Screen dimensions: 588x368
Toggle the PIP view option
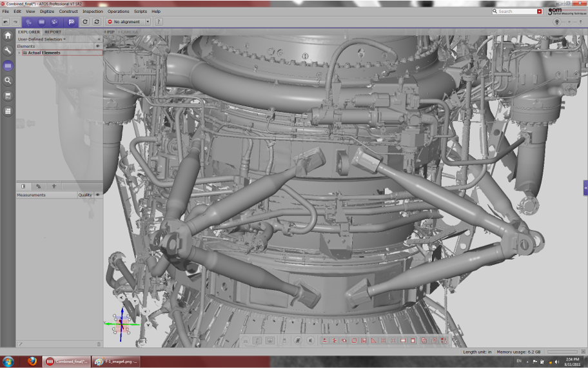(x=110, y=32)
